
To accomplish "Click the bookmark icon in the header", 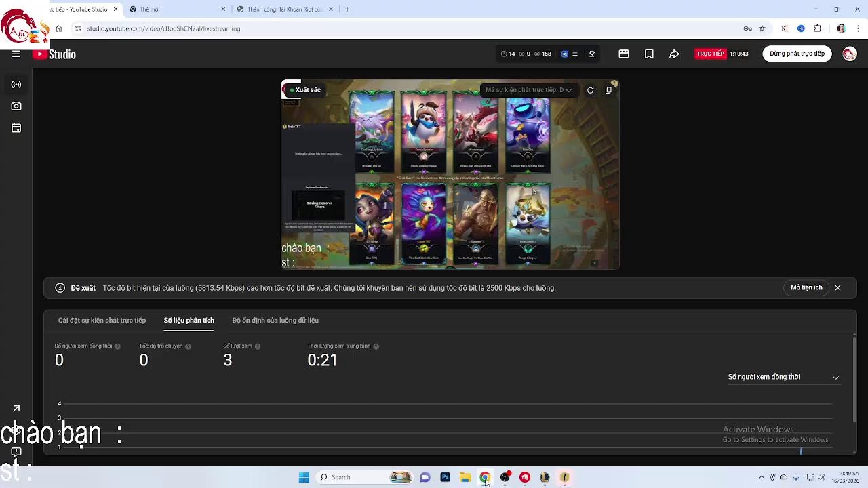I will (x=649, y=54).
